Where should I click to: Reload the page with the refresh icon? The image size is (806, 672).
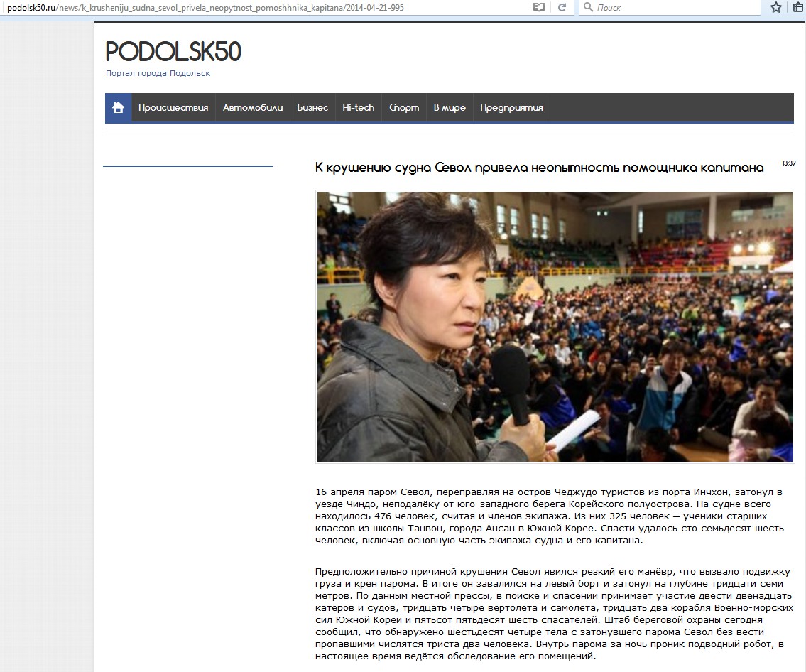tap(562, 7)
